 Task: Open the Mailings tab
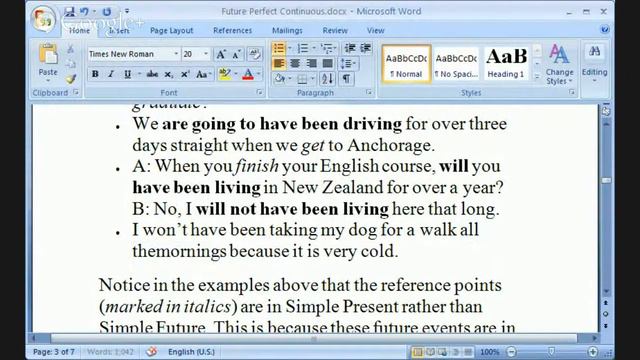tap(287, 31)
